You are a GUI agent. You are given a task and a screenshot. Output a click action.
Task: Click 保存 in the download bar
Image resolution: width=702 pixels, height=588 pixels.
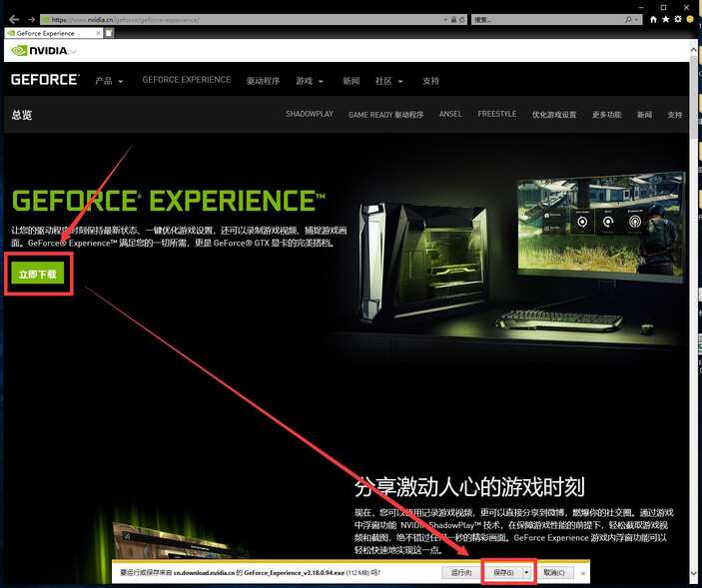tap(503, 572)
